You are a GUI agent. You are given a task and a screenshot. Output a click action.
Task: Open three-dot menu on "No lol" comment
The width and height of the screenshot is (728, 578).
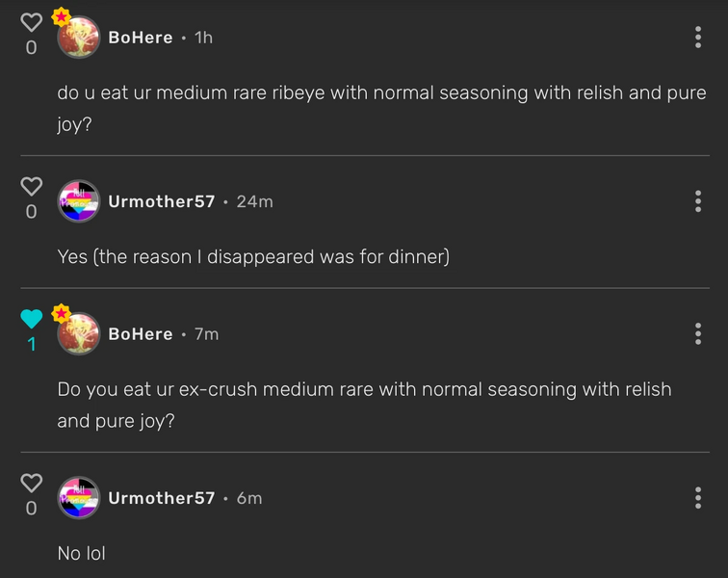tap(698, 498)
